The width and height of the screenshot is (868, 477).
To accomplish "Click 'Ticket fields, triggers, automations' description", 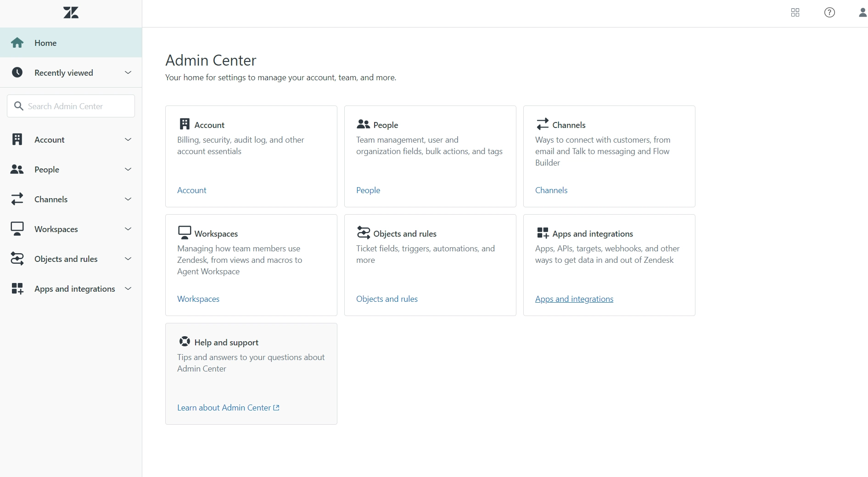I will [x=426, y=254].
